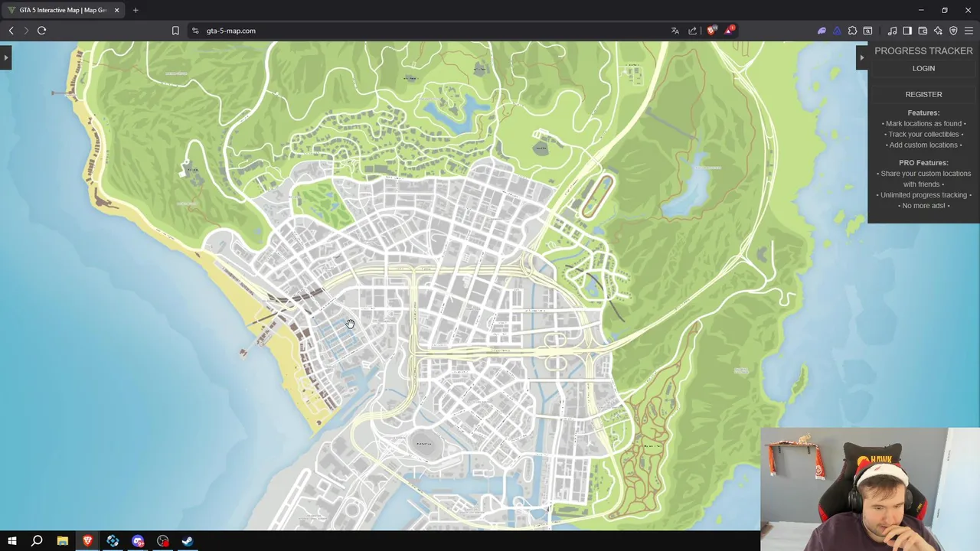The image size is (980, 551).
Task: Open the Brave Shields lion icon
Action: coord(712,31)
